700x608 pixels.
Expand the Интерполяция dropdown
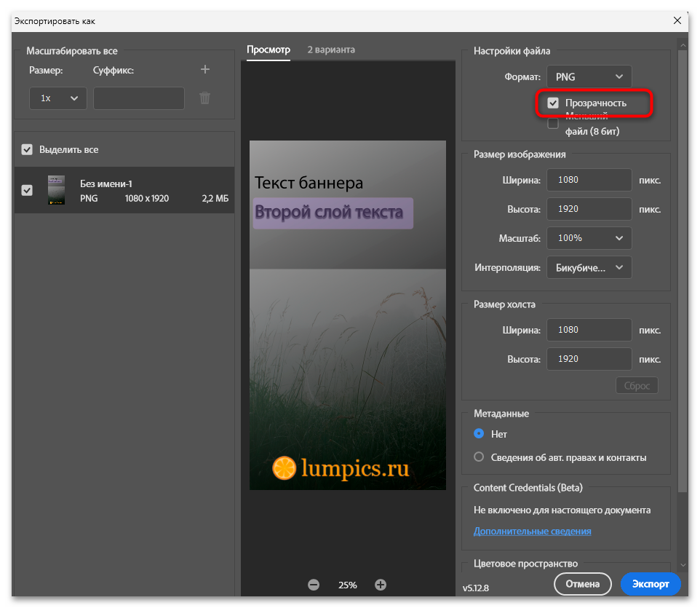589,267
